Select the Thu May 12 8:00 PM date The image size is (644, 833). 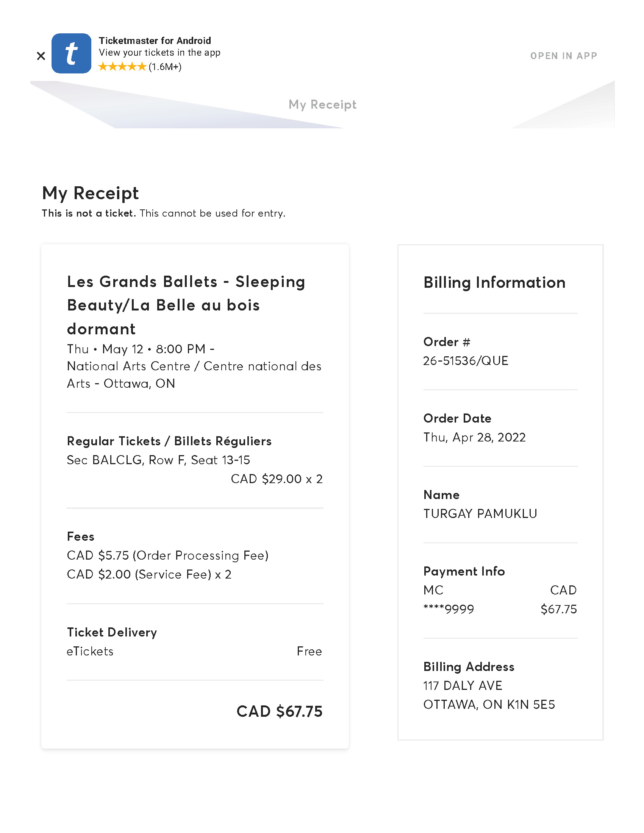[x=141, y=349]
